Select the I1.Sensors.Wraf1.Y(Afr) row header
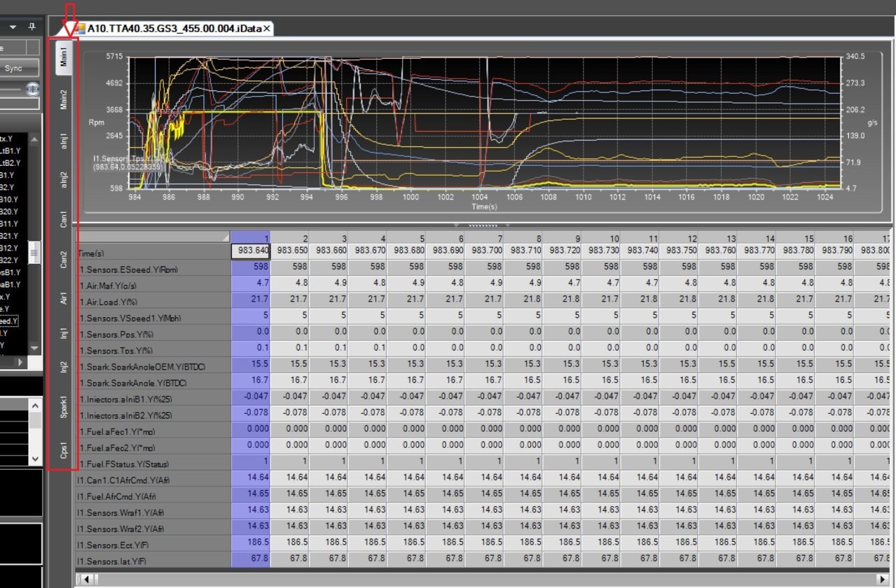 (153, 512)
